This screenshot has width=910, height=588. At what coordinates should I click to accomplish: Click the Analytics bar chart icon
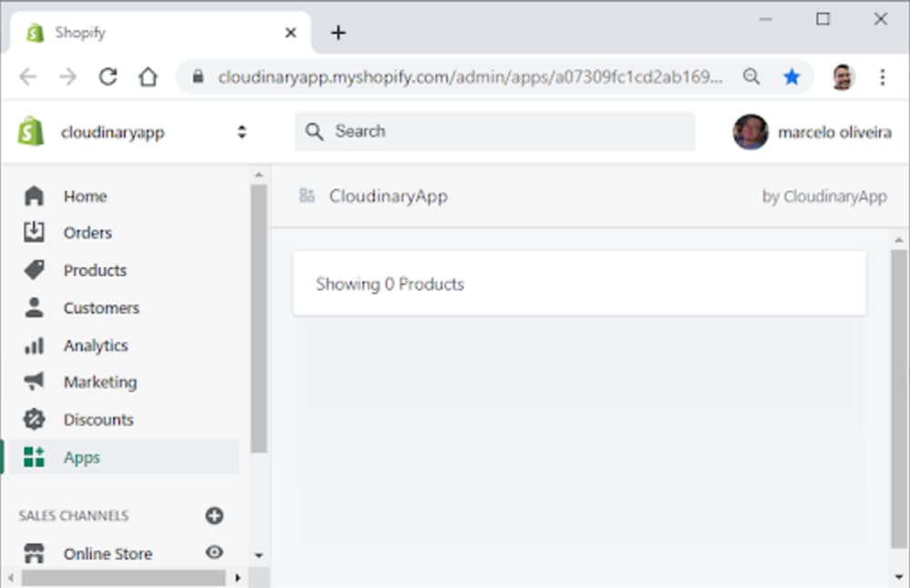pos(34,345)
